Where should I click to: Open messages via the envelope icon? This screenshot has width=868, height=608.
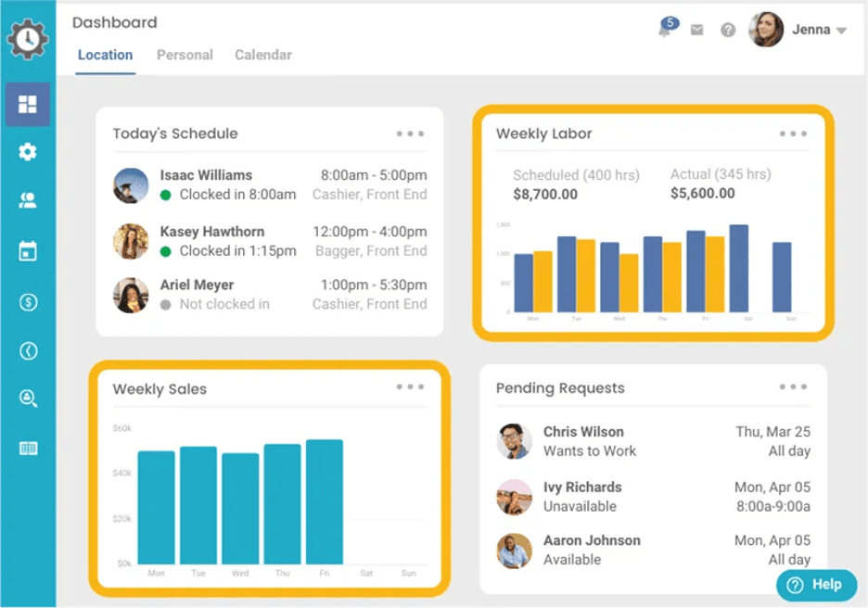(x=696, y=29)
